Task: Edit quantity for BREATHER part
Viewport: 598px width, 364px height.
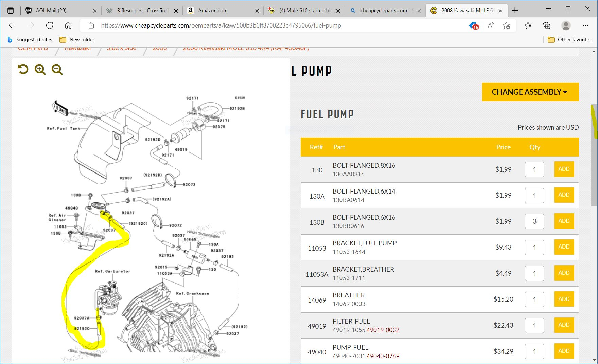Action: click(534, 299)
